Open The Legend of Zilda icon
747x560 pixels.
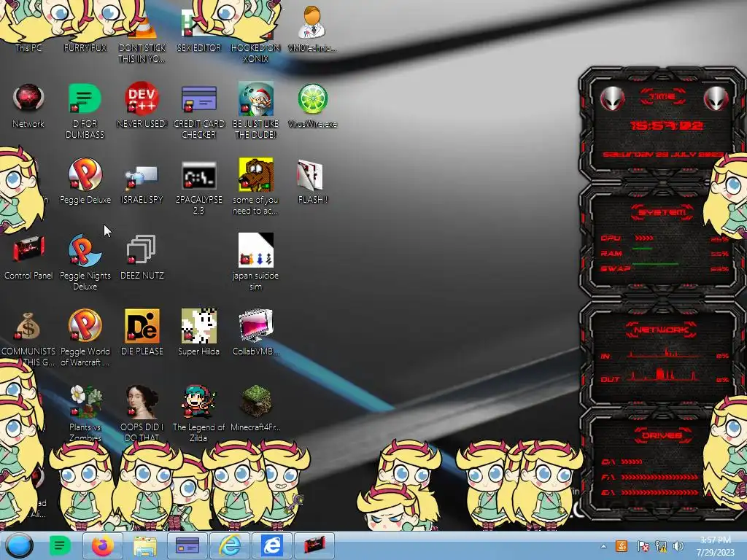tap(198, 402)
